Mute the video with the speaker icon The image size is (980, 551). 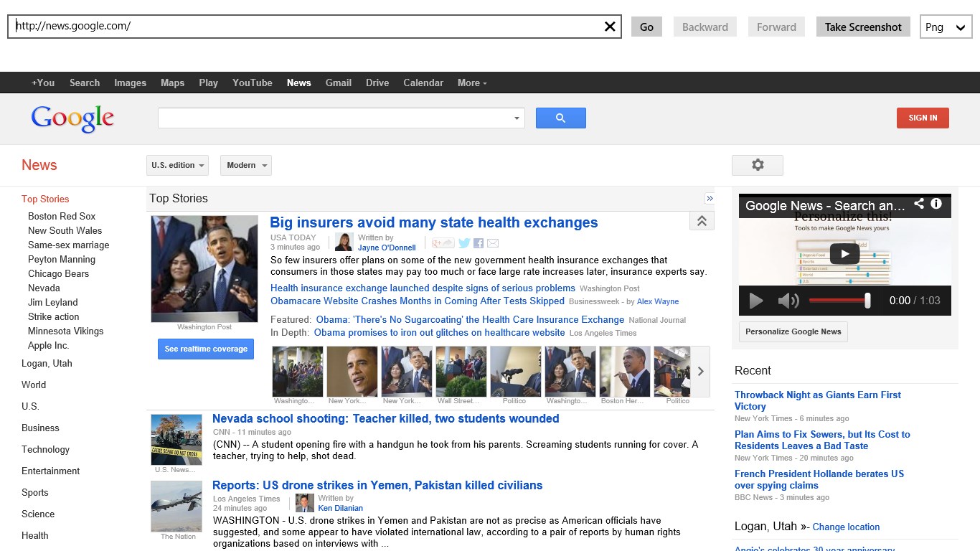(x=788, y=301)
